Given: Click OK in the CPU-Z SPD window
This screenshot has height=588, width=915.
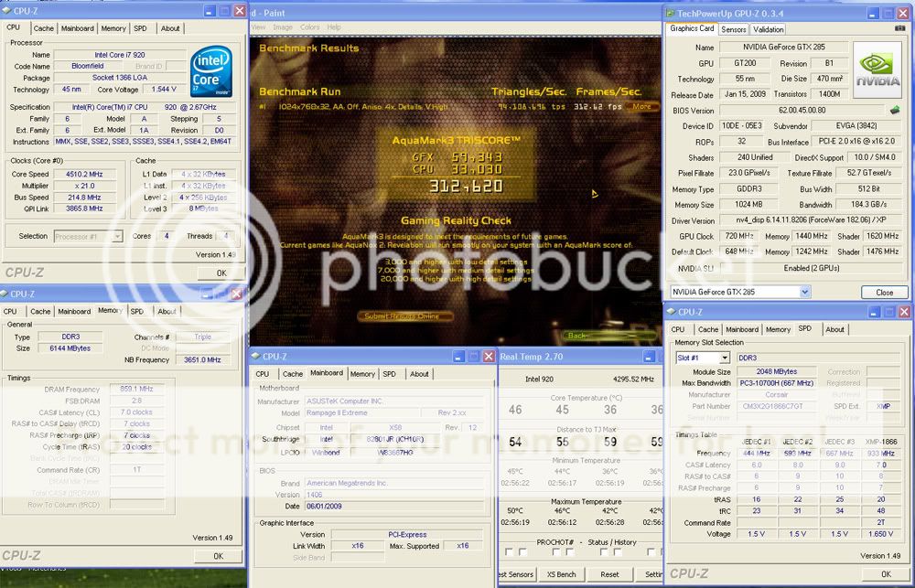Looking at the screenshot, I should pyautogui.click(x=886, y=574).
